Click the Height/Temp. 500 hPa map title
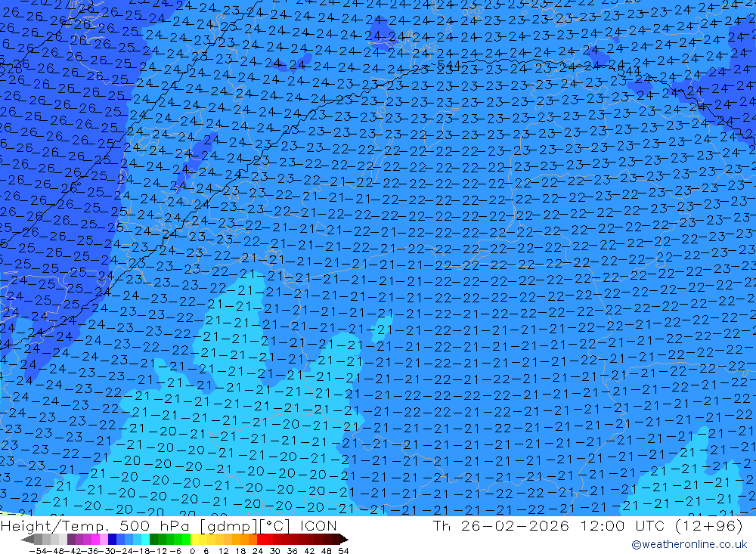The height and width of the screenshot is (554, 756). tap(96, 525)
